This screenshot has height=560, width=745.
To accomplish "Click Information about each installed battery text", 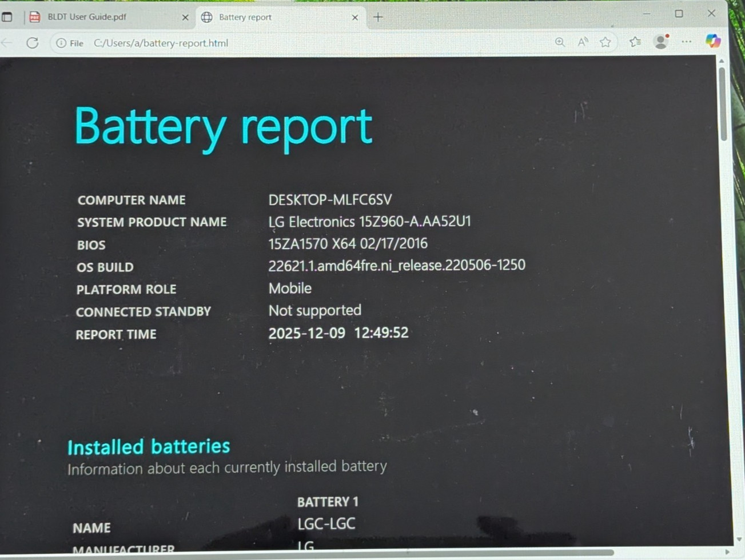I will [x=227, y=467].
